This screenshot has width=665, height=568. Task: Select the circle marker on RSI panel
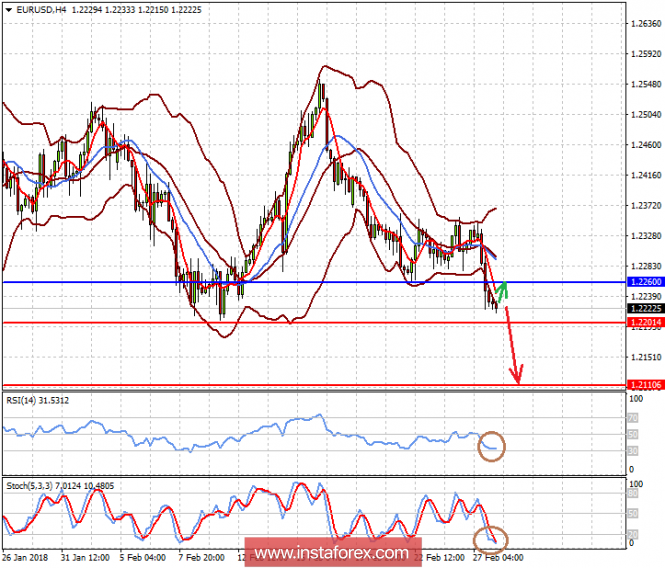(x=491, y=445)
